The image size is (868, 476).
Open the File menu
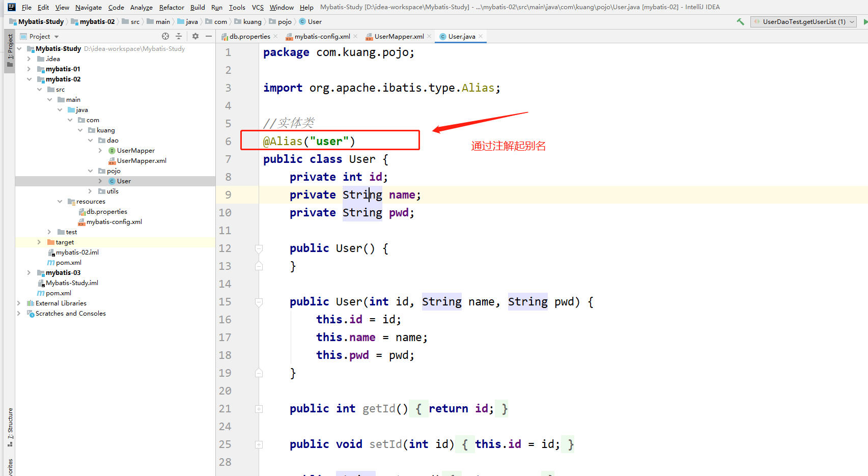click(26, 7)
